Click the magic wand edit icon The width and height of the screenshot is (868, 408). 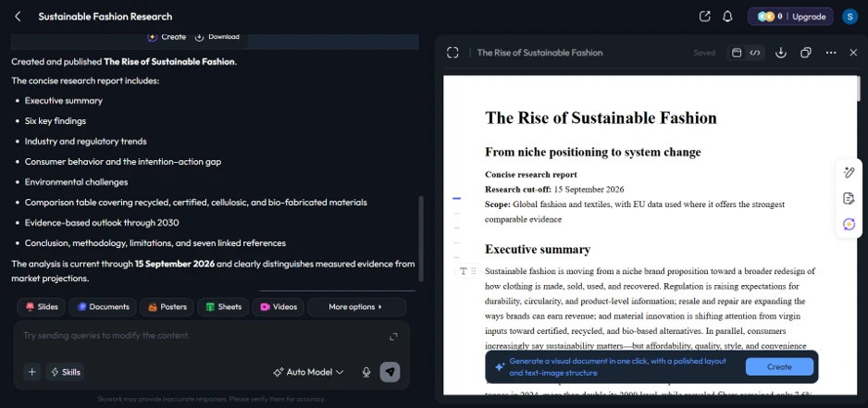coord(849,173)
